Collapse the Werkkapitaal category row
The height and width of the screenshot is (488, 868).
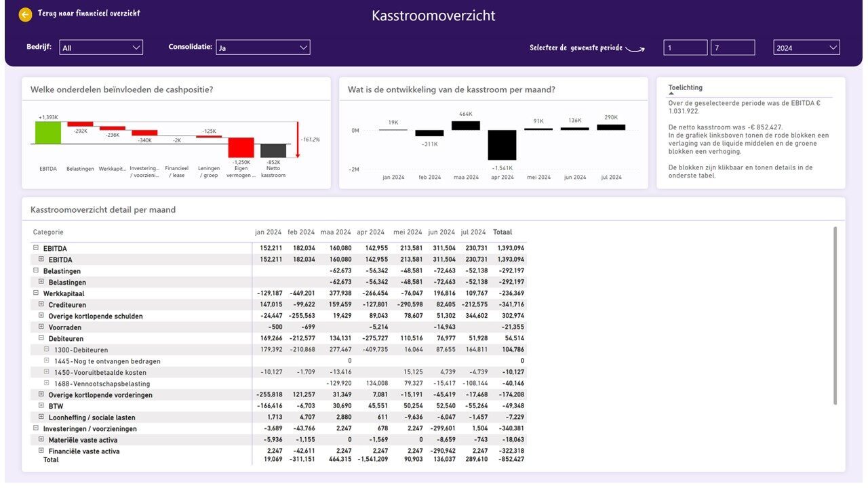[x=36, y=293]
